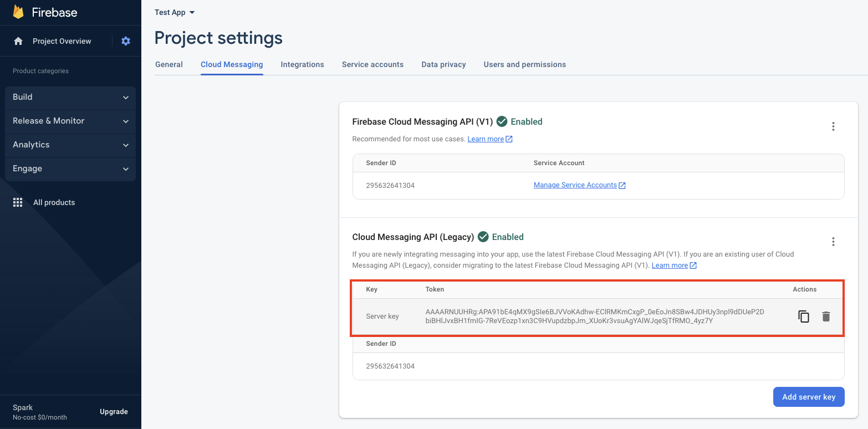Expand the Engage category

tap(70, 168)
